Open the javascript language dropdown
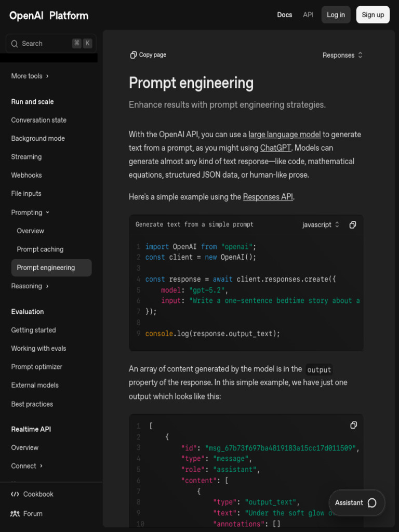This screenshot has width=399, height=532. coord(321,225)
